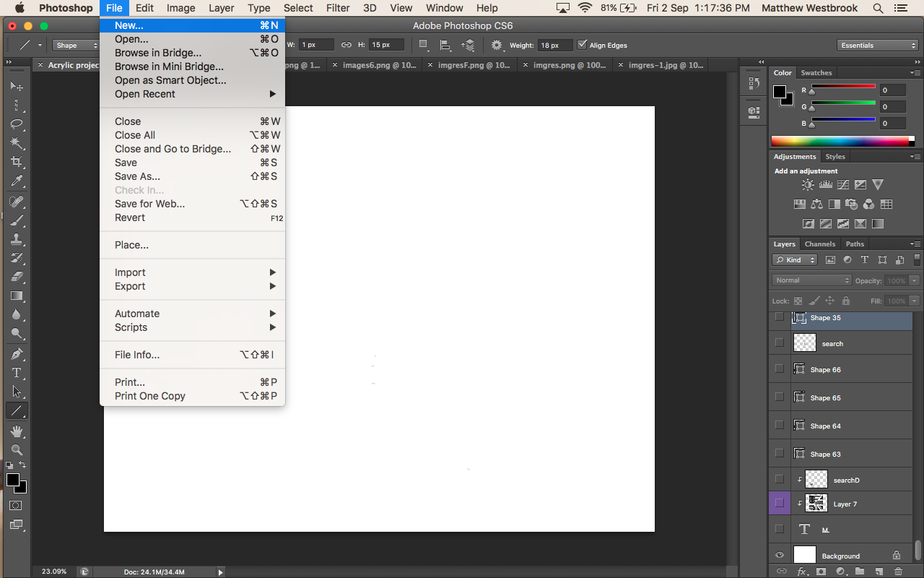Select the Zoom tool in toolbox
The width and height of the screenshot is (924, 578).
(17, 450)
